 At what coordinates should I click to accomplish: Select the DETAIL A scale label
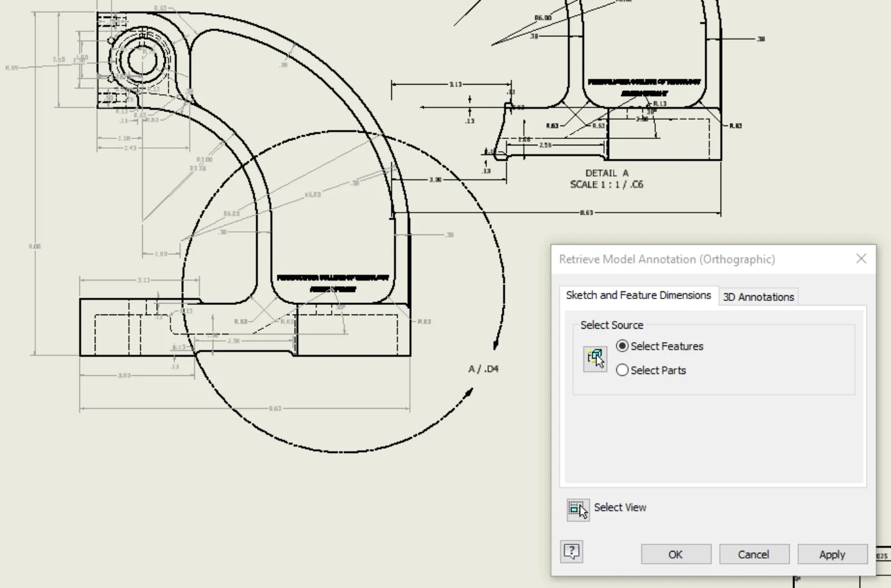tap(607, 179)
